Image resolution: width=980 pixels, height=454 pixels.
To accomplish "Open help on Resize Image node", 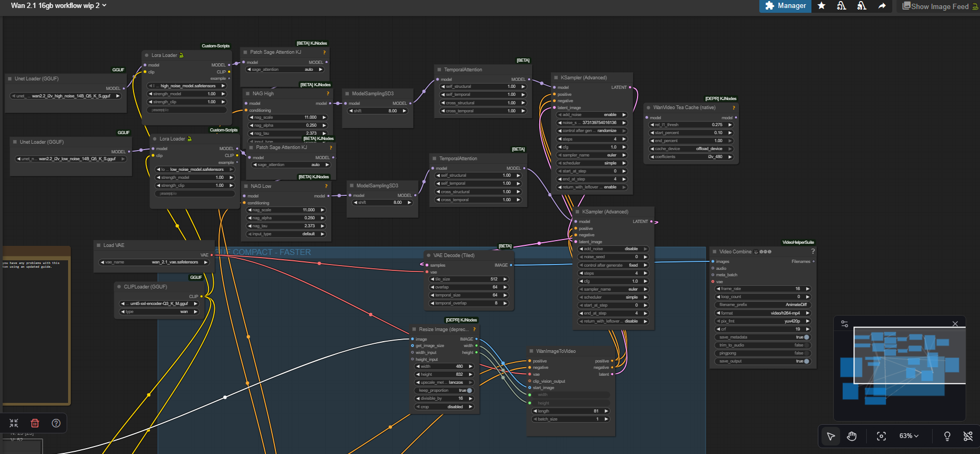I will tap(474, 329).
